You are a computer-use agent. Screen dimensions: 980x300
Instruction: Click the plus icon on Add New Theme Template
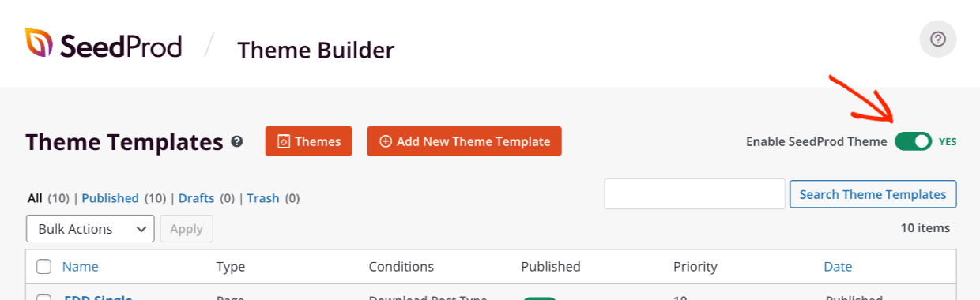(386, 142)
